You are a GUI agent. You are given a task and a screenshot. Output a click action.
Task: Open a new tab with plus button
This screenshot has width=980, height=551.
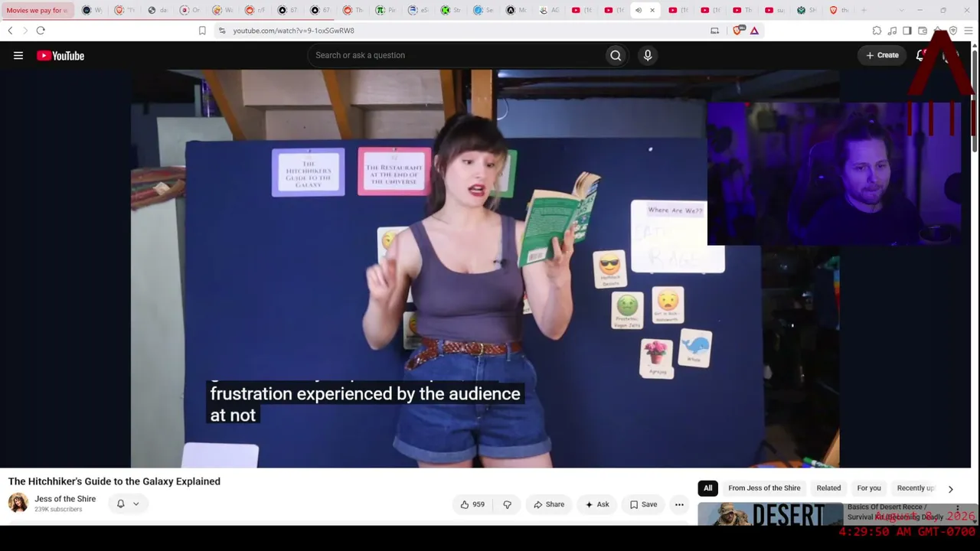click(864, 10)
